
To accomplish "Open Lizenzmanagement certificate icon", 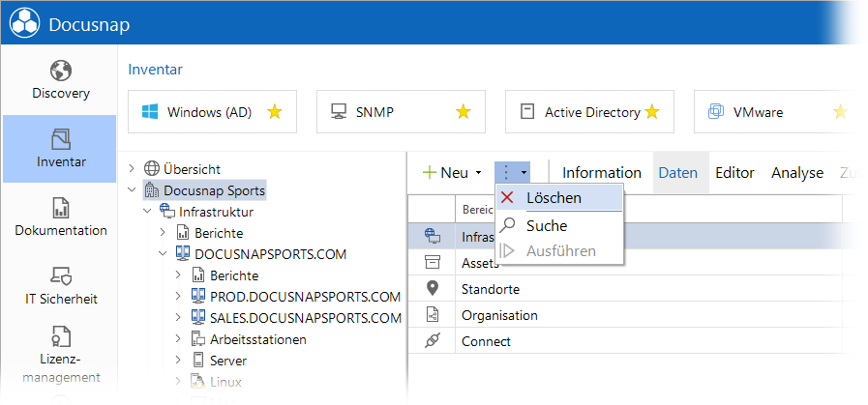I will coord(60,335).
